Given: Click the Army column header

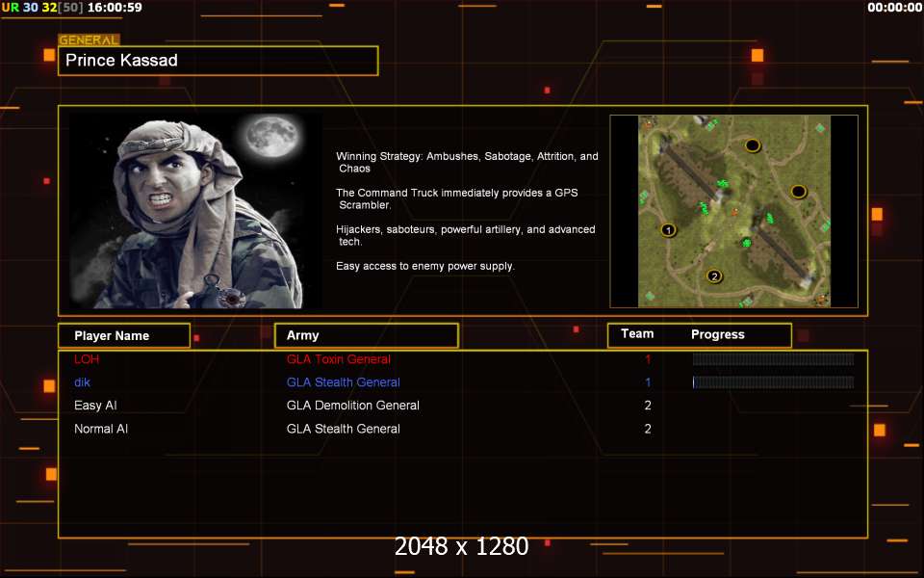Looking at the screenshot, I should coord(366,335).
